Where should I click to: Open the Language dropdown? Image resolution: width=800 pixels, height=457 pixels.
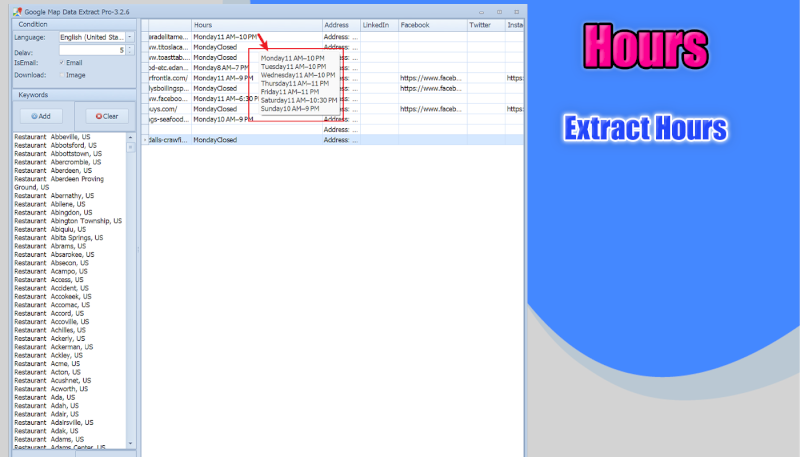tap(130, 37)
